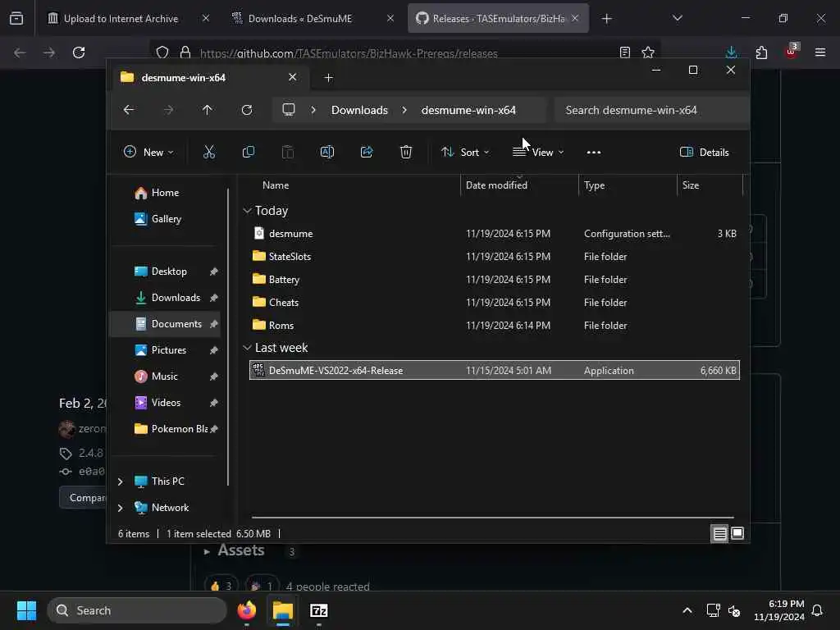Click the horizontal scrollbar in file list
This screenshot has height=630, width=840.
[493, 518]
